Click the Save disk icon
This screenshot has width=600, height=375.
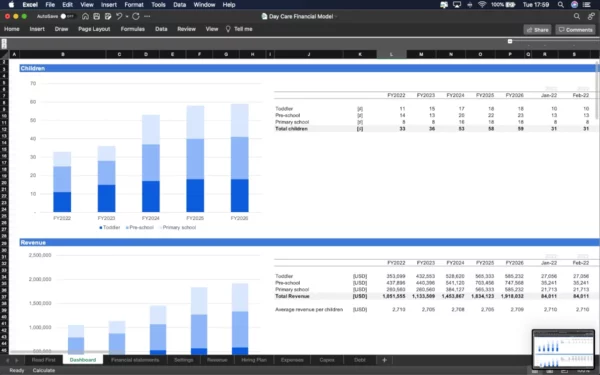tap(97, 16)
